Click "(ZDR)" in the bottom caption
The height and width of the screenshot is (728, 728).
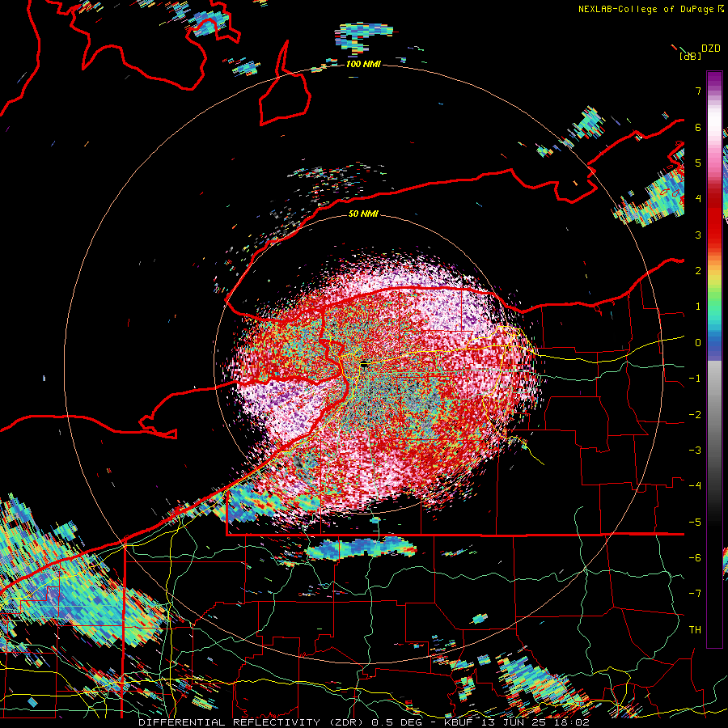click(x=346, y=722)
